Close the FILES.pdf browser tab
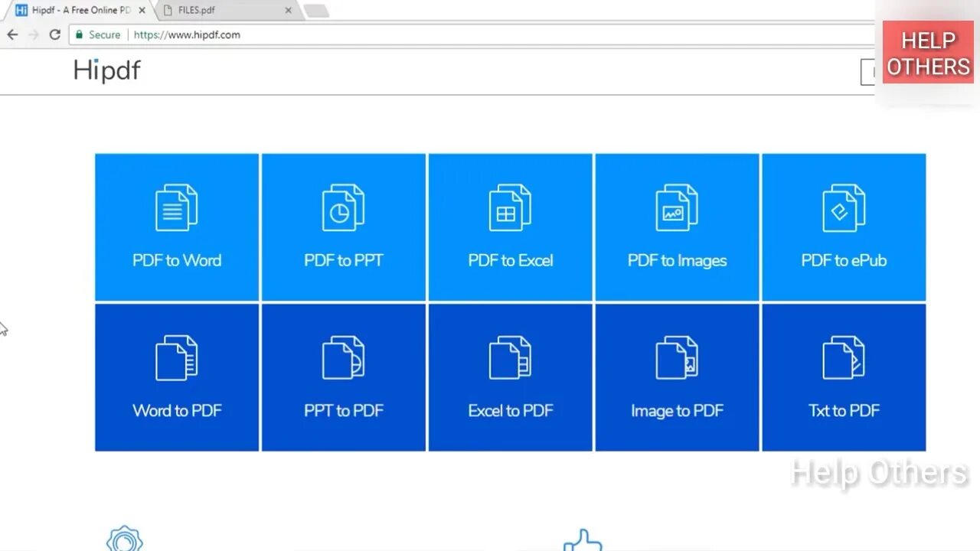Viewport: 980px width, 551px height. pos(288,11)
